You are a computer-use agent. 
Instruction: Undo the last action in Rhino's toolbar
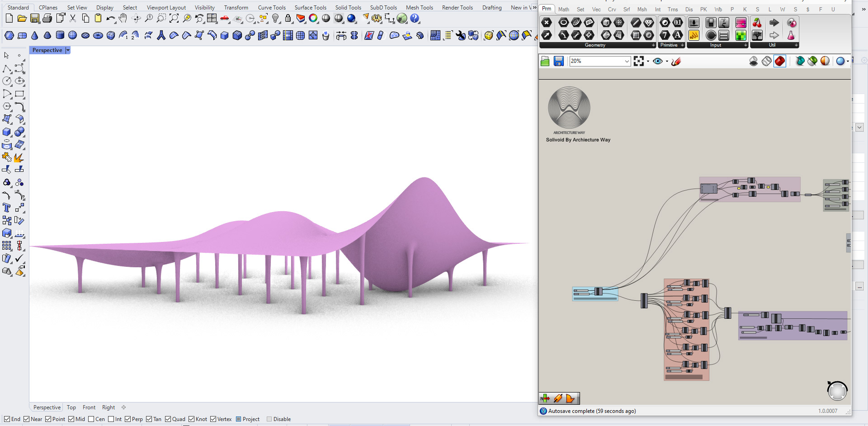click(x=110, y=19)
